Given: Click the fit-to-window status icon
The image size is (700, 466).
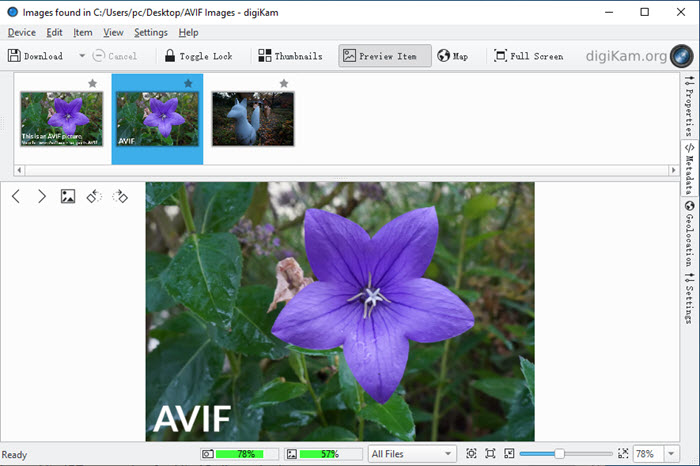Looking at the screenshot, I should pyautogui.click(x=490, y=454).
